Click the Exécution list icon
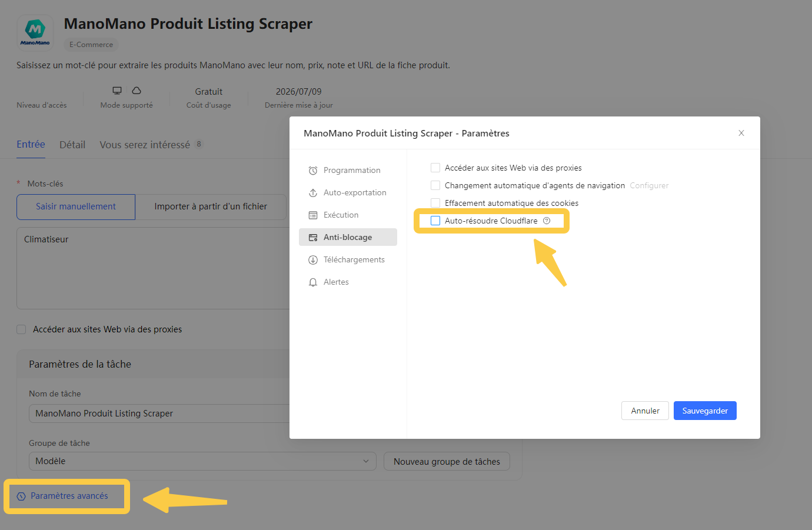Image resolution: width=812 pixels, height=530 pixels. [313, 215]
